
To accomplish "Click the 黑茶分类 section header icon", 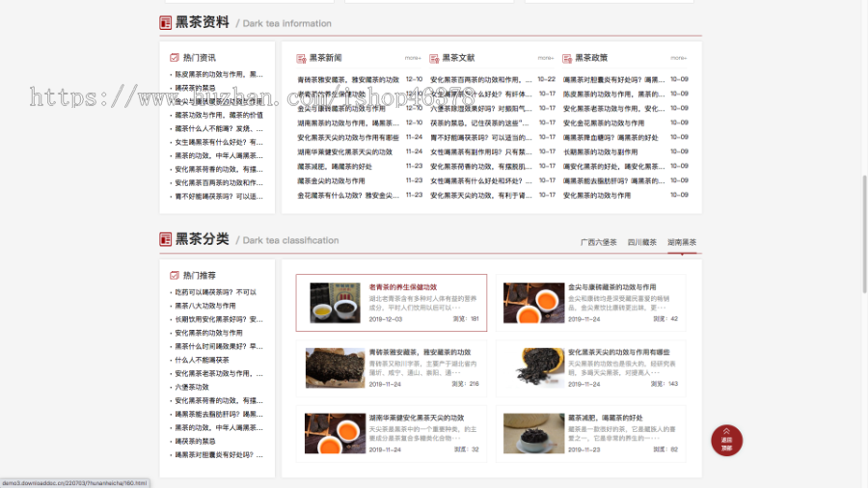I will (x=165, y=239).
